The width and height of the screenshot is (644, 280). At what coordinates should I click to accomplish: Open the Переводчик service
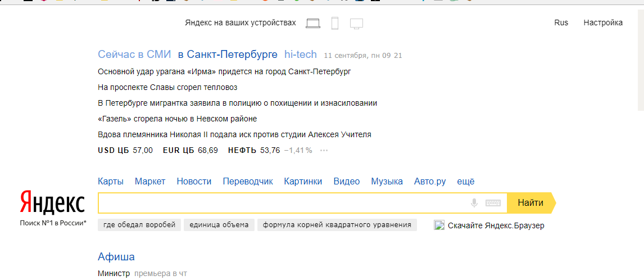point(248,181)
